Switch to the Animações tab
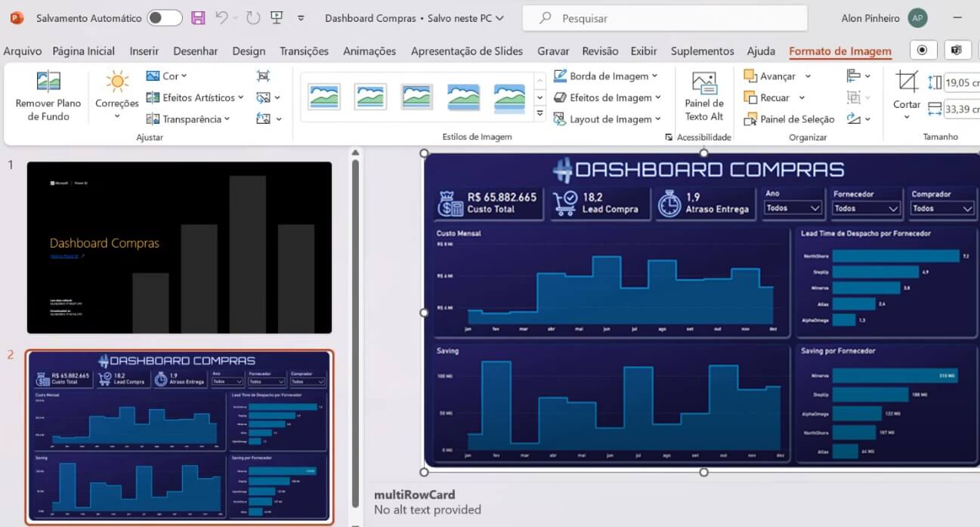 tap(369, 51)
